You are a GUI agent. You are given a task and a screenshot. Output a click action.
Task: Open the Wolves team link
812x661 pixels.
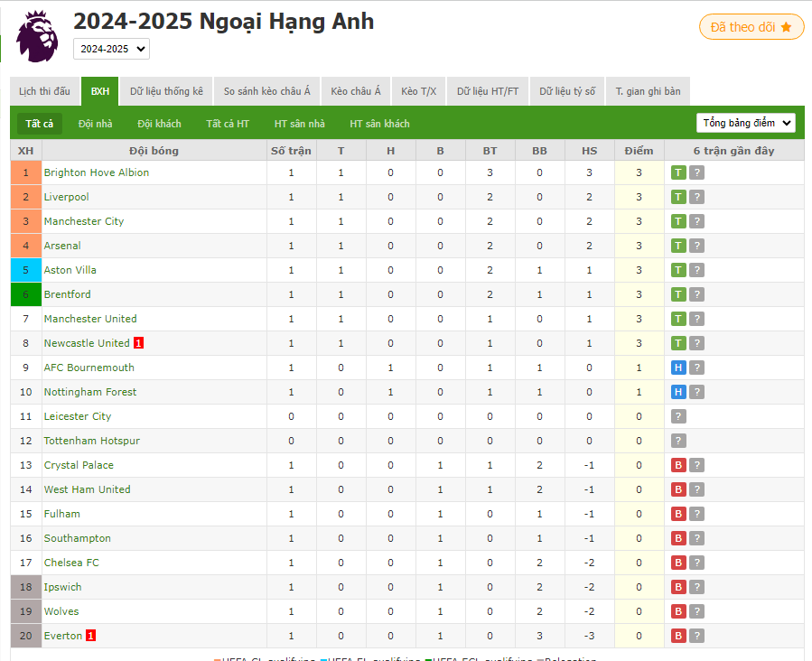click(x=61, y=610)
